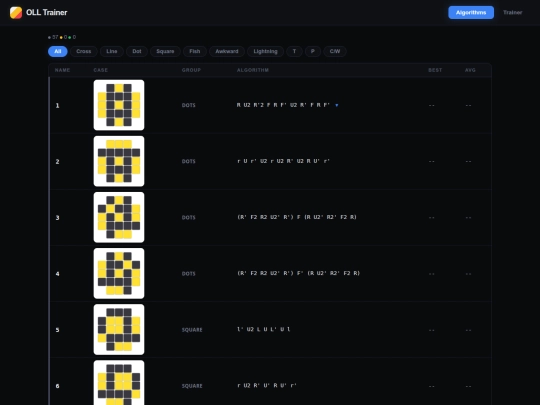Filter by Fish group
Viewport: 540px width, 405px height.
coord(195,51)
